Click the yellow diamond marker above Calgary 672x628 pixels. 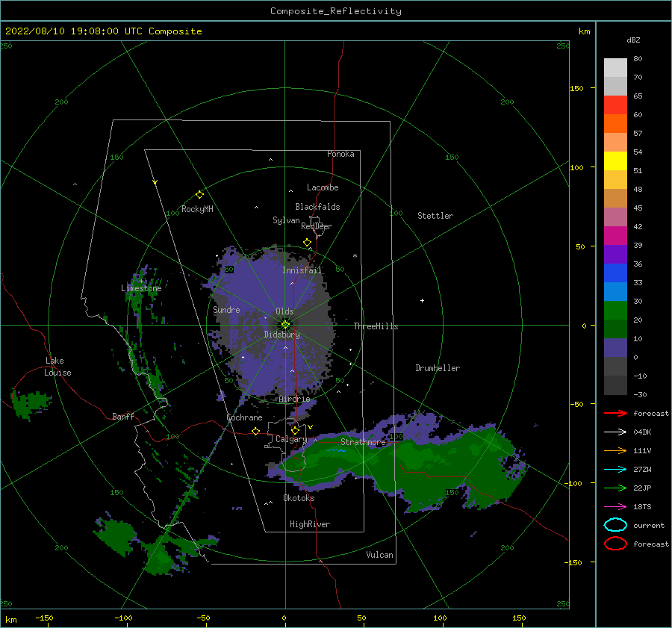[295, 430]
